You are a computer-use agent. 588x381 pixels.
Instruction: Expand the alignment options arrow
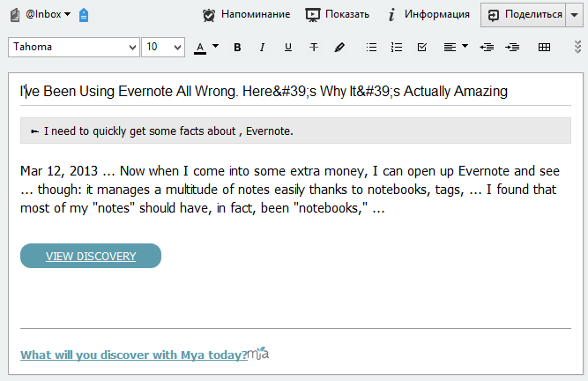click(x=465, y=46)
